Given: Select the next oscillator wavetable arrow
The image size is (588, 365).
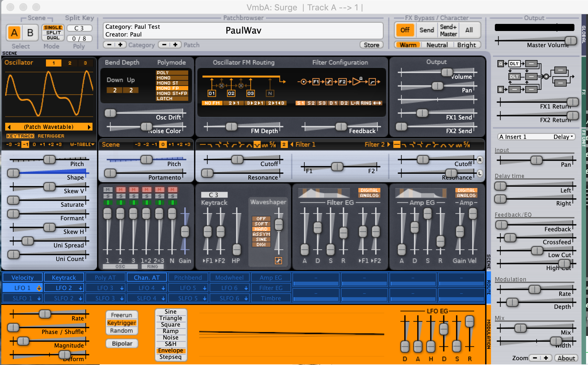Looking at the screenshot, I should click(89, 127).
